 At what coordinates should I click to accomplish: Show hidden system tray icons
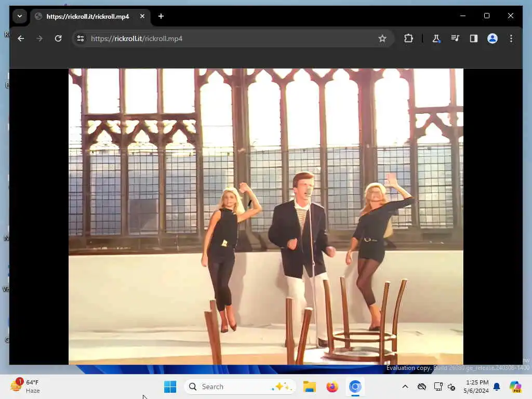pos(405,387)
